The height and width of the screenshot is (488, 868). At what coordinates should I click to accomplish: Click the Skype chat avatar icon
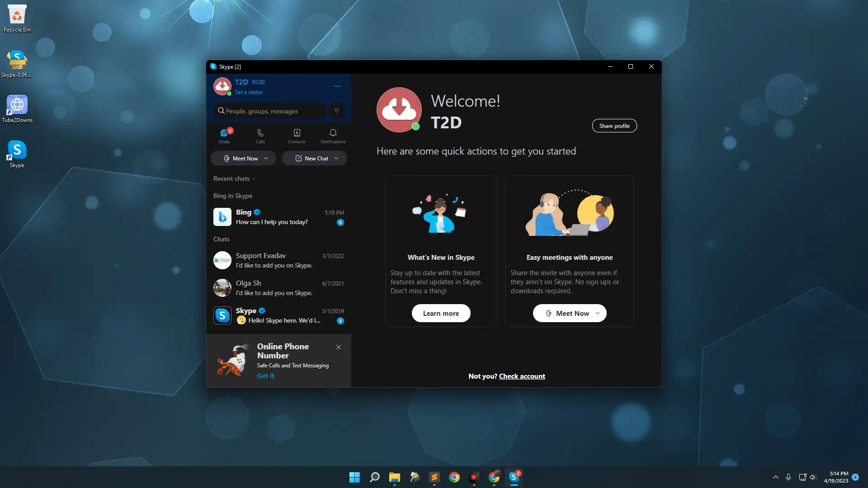222,316
